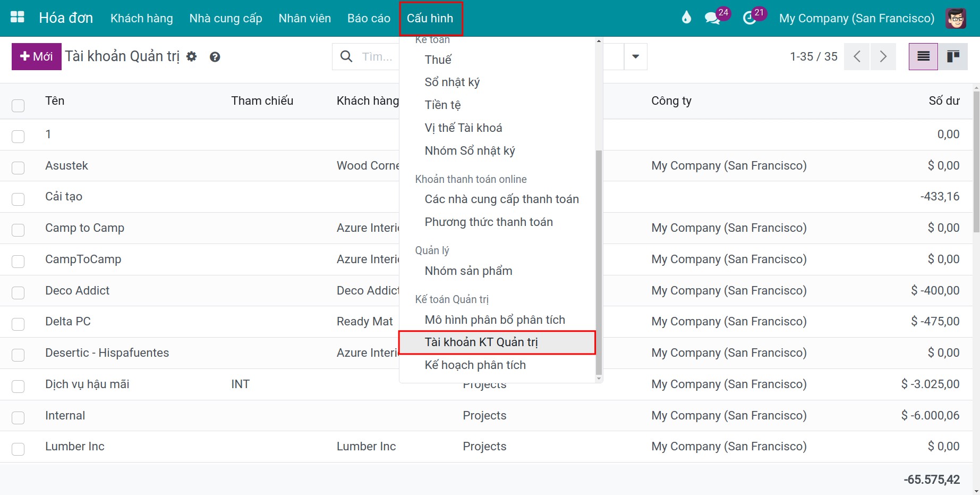Go to previous page arrow
This screenshot has width=980, height=495.
(x=856, y=56)
